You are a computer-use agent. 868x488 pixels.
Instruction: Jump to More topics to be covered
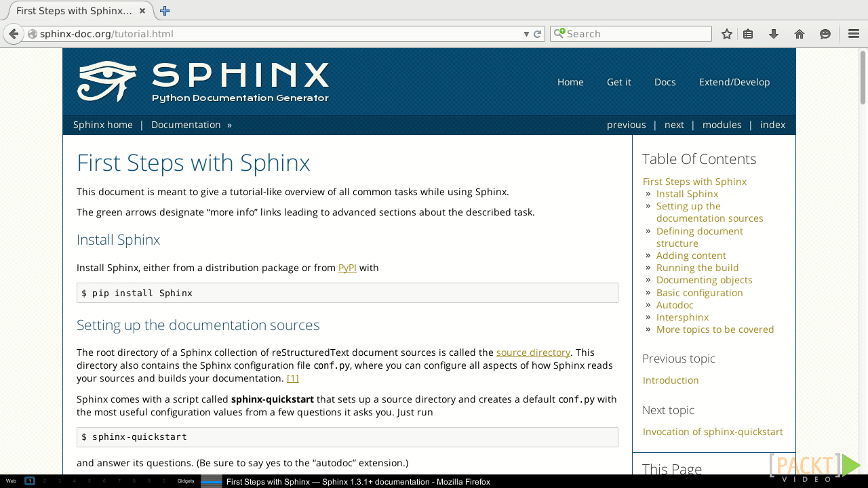(715, 329)
